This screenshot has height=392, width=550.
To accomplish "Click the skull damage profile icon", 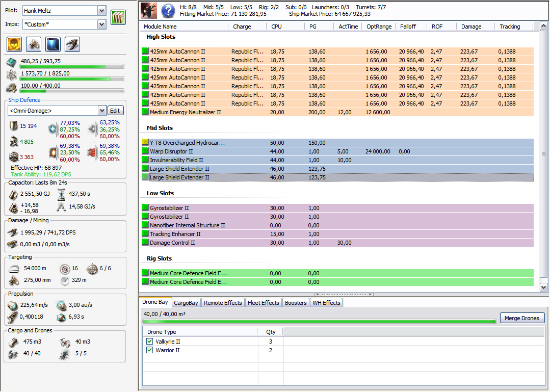I will (14, 44).
